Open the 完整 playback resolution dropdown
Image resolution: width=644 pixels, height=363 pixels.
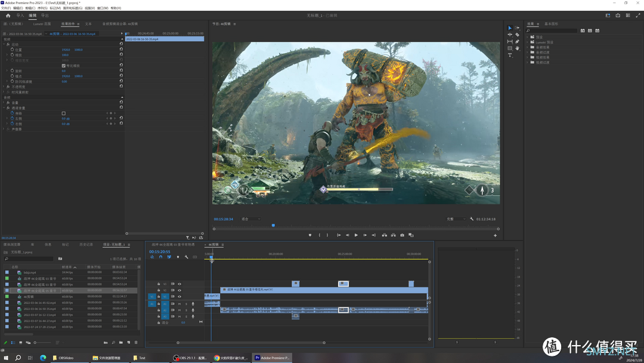(456, 219)
